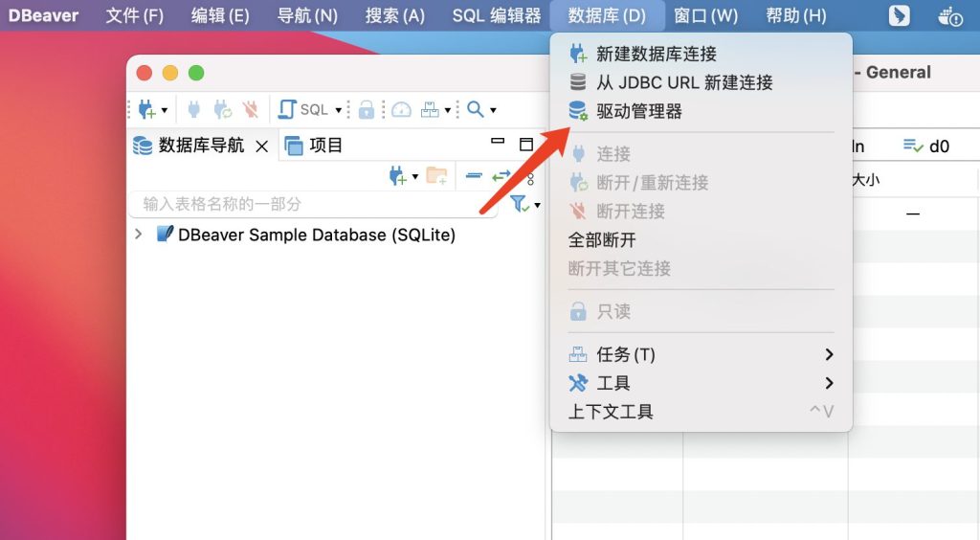The width and height of the screenshot is (980, 540).
Task: Select 全部断开 in the menu
Action: (702, 240)
